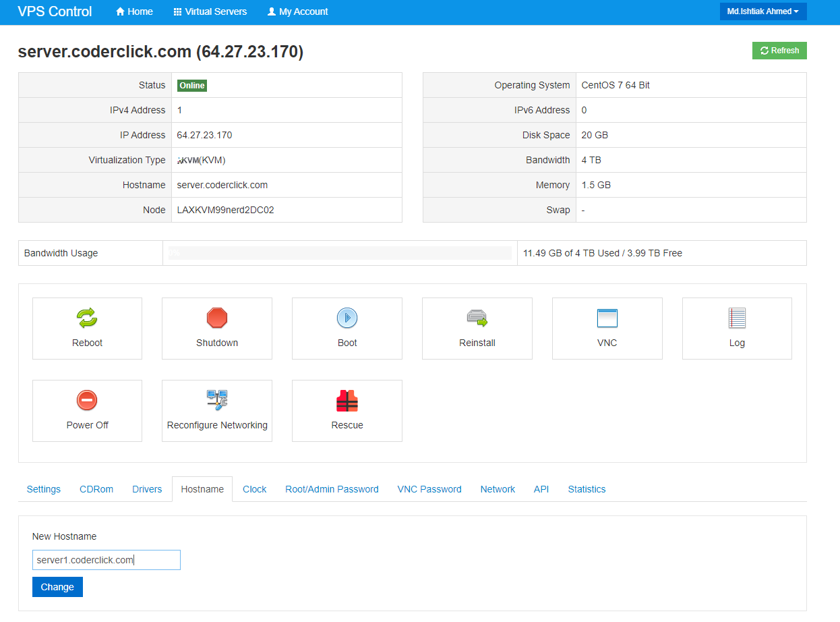Switch to the Drivers tab
The height and width of the screenshot is (622, 840).
coord(147,489)
